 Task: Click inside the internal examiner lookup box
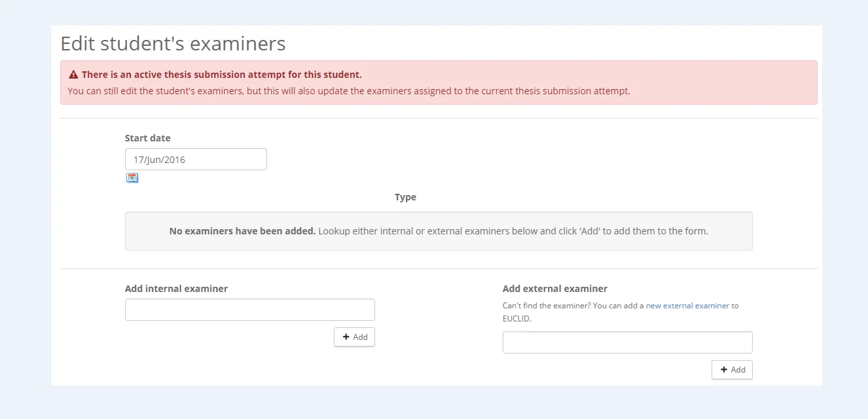pyautogui.click(x=249, y=309)
